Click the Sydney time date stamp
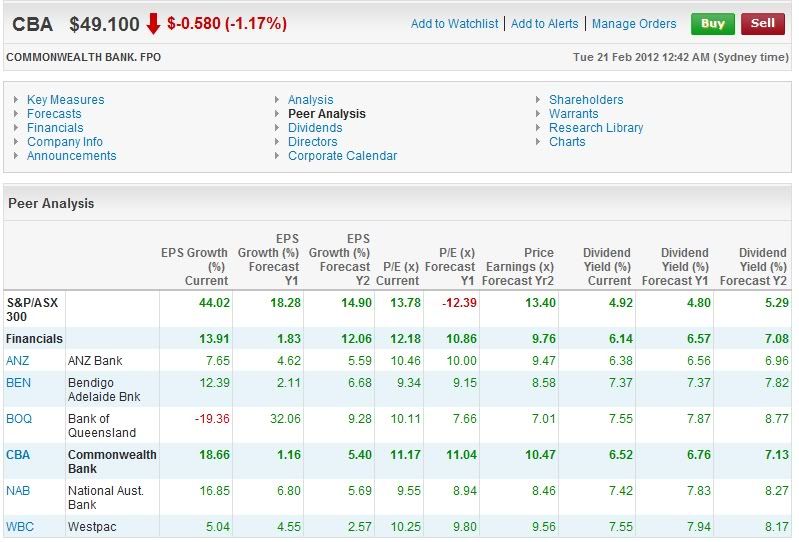Image resolution: width=799 pixels, height=542 pixels. pos(681,57)
